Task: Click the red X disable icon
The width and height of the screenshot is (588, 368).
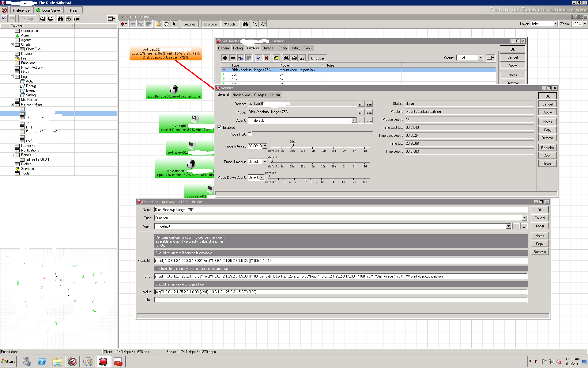Action: pyautogui.click(x=266, y=58)
